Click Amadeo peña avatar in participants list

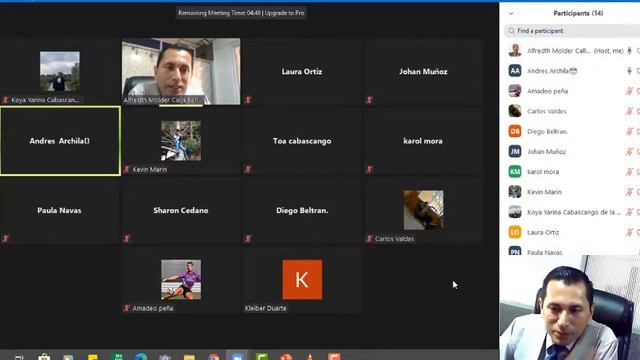pos(515,91)
